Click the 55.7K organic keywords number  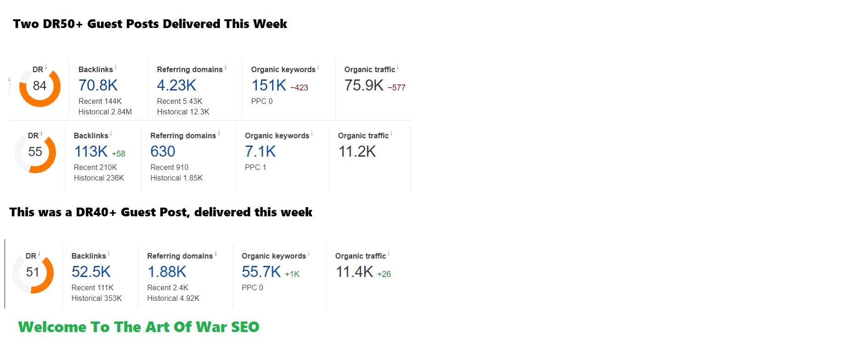[x=261, y=272]
